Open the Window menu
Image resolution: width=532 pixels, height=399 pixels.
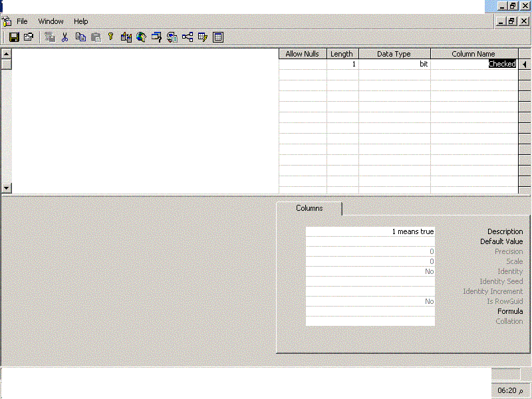point(51,21)
